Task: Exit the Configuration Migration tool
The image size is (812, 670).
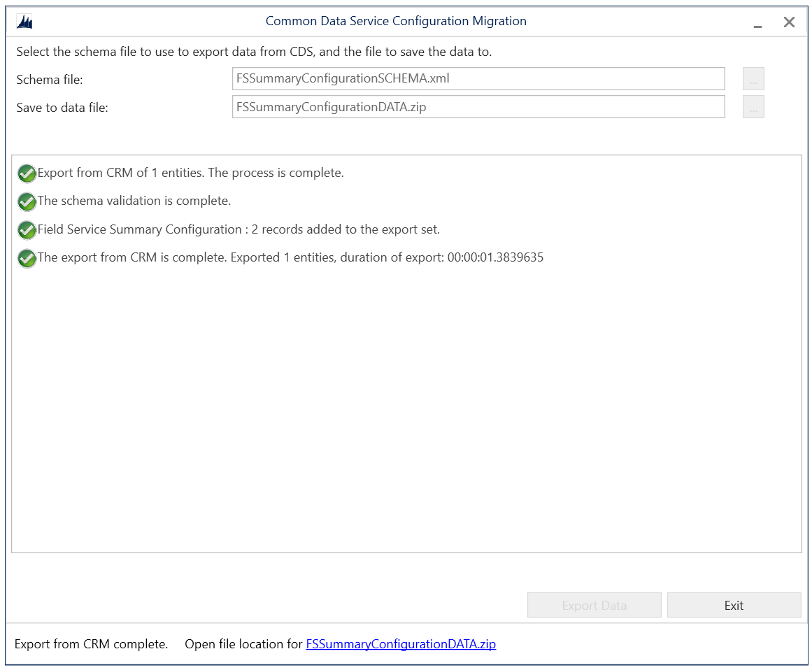Action: pos(734,606)
